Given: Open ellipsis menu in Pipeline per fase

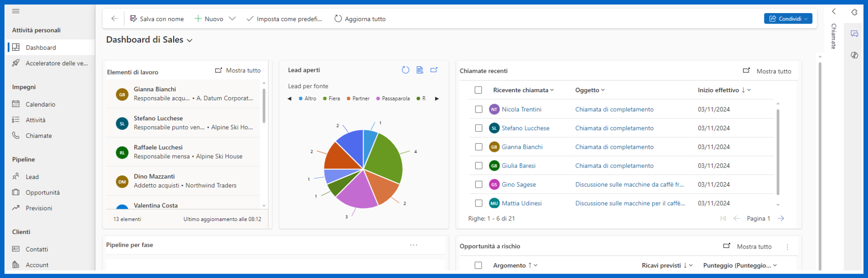Looking at the screenshot, I should coord(414,245).
